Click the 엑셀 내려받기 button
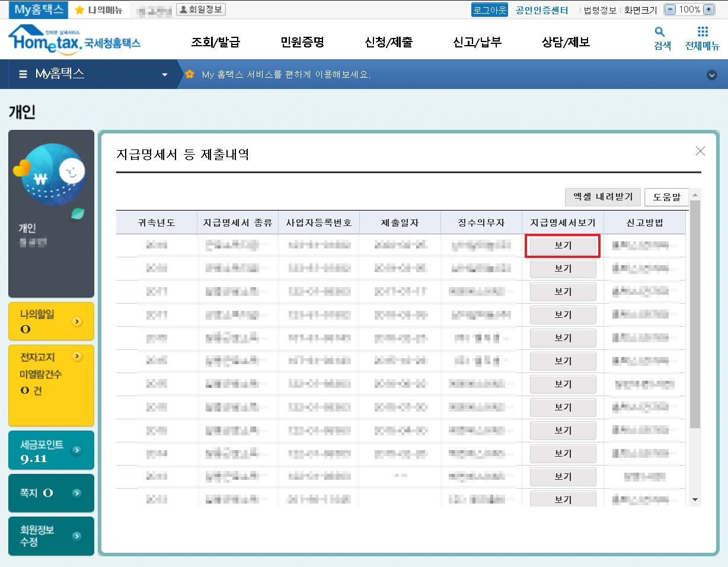The width and height of the screenshot is (728, 567). pos(603,197)
